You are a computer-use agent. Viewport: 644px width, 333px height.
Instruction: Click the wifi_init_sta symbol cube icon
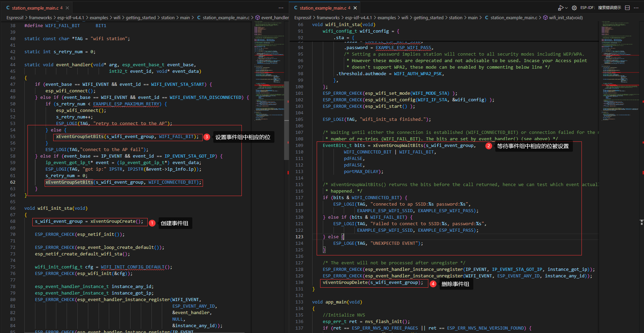pyautogui.click(x=545, y=18)
